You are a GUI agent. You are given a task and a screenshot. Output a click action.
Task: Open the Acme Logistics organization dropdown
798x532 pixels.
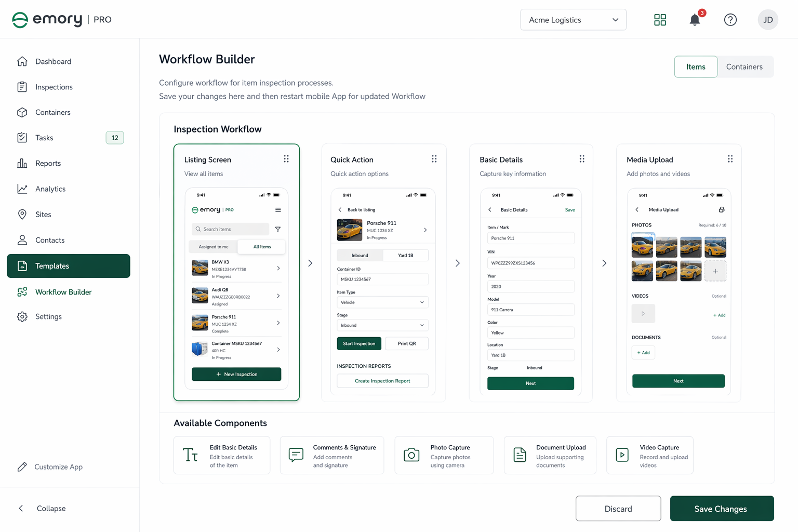(x=573, y=20)
